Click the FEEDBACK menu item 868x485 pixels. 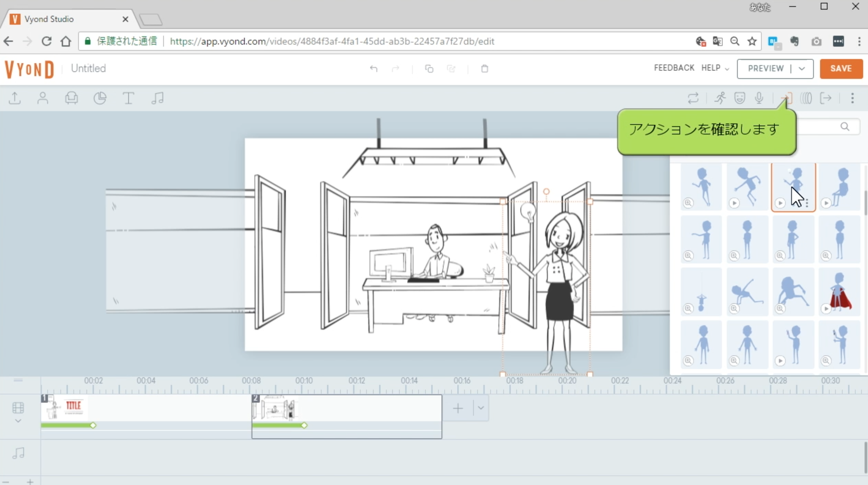(x=674, y=68)
